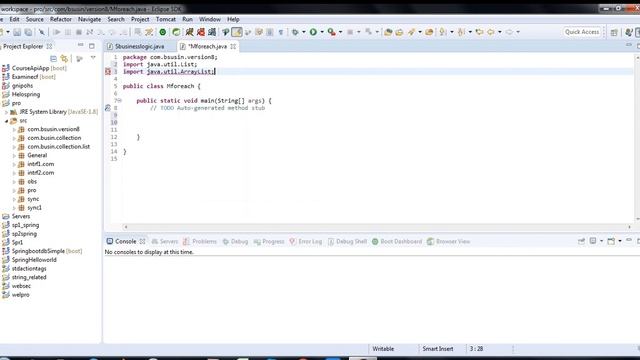The height and width of the screenshot is (360, 640).
Task: Open dropdown arrow next to Run button
Action: (x=322, y=32)
